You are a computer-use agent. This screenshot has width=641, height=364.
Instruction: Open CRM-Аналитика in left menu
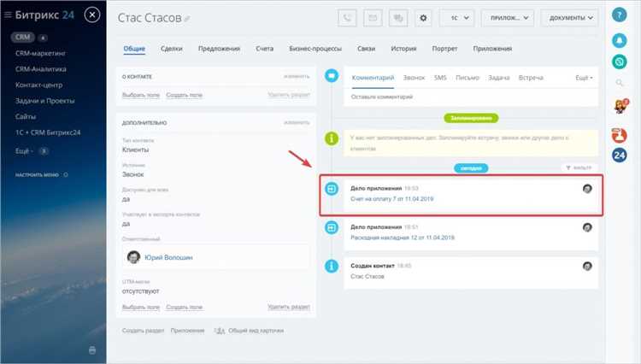pyautogui.click(x=40, y=69)
